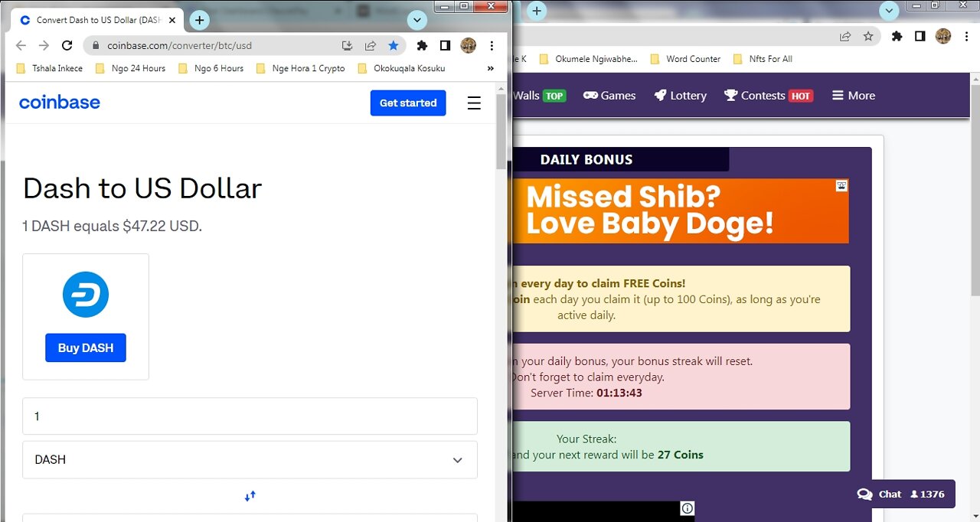Toggle the bookmark star in the right window
Screen dimensions: 980x522
coord(868,36)
